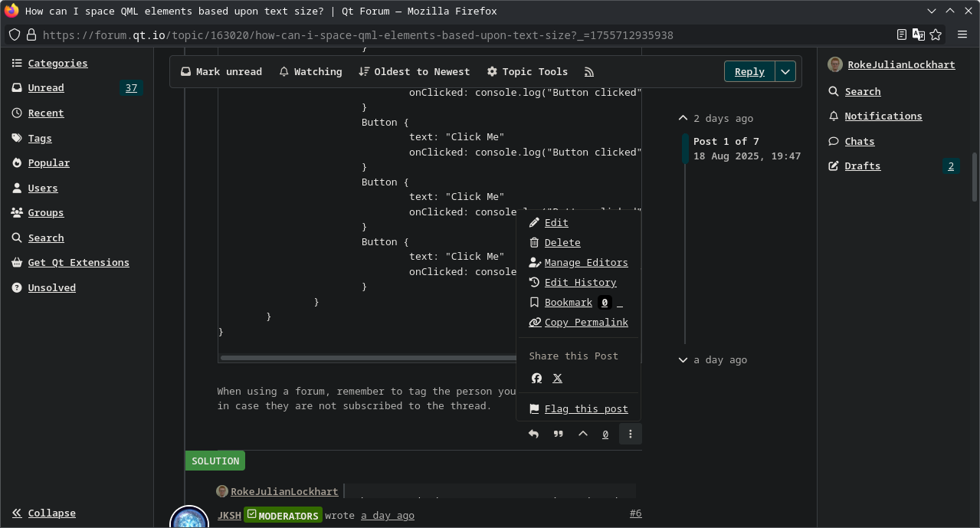The width and height of the screenshot is (980, 528).
Task: Open RokeJulianLockhart profile link in right sidebar
Action: point(901,64)
